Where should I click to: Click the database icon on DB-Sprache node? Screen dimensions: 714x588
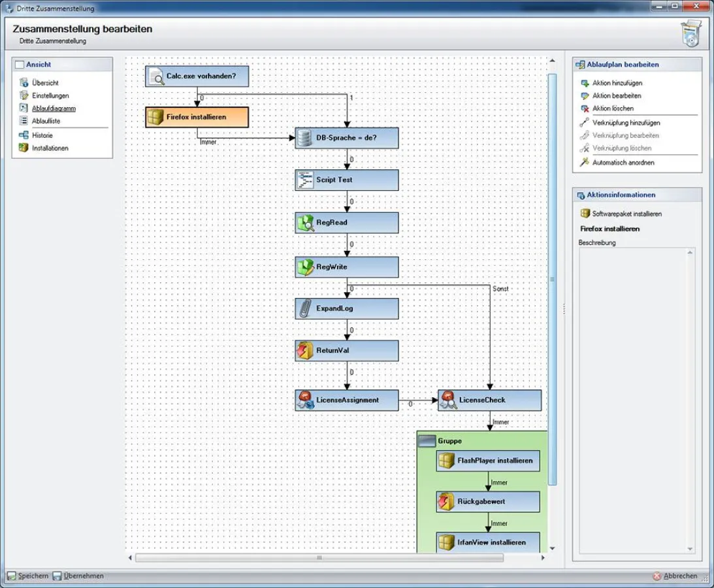coord(303,137)
